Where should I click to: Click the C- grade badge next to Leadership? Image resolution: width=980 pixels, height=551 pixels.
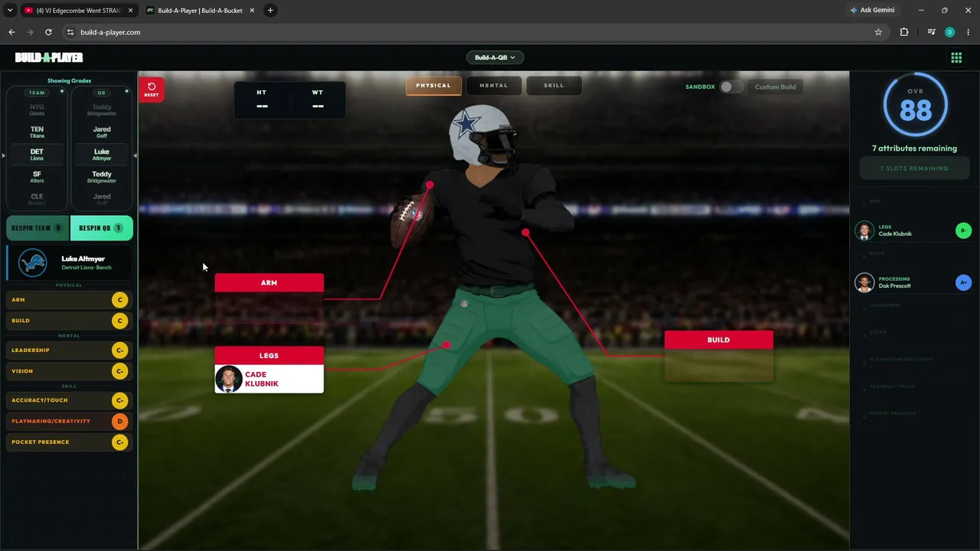119,350
